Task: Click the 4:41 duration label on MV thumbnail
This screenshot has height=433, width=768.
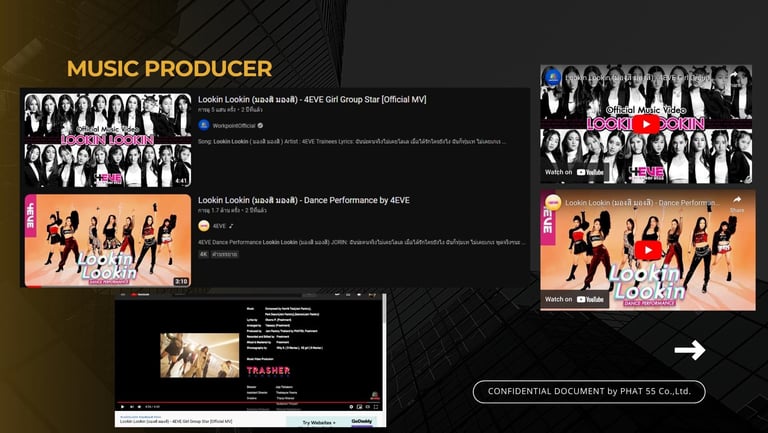Action: [181, 181]
